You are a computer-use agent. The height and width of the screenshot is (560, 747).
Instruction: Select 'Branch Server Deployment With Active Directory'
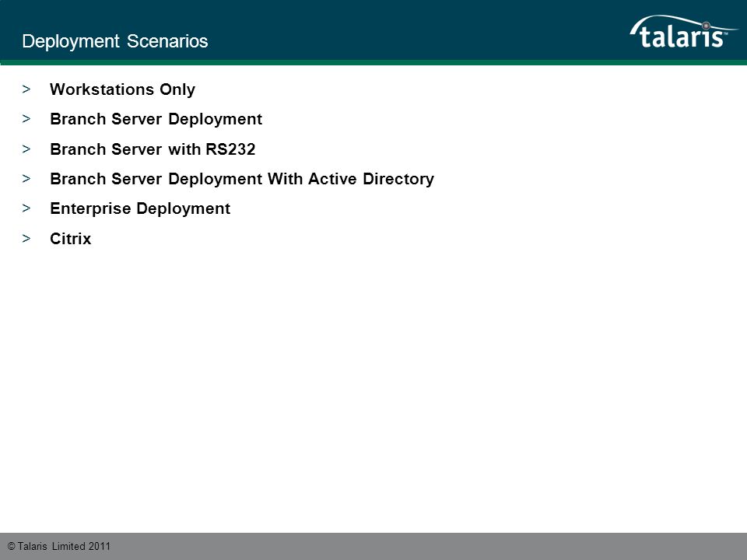coord(242,179)
